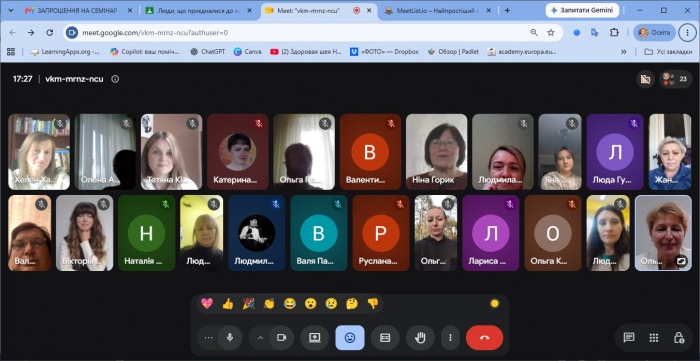Expand camera options chevron

point(261,338)
